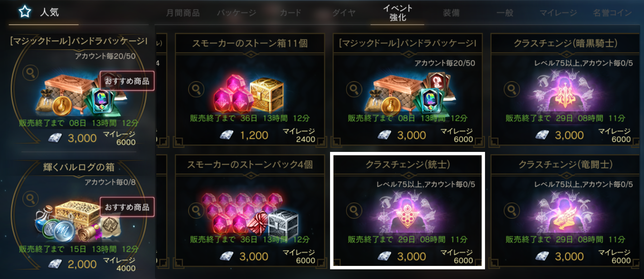Go to the ダイヤ tab
Image resolution: width=644 pixels, height=279 pixels.
point(344,13)
